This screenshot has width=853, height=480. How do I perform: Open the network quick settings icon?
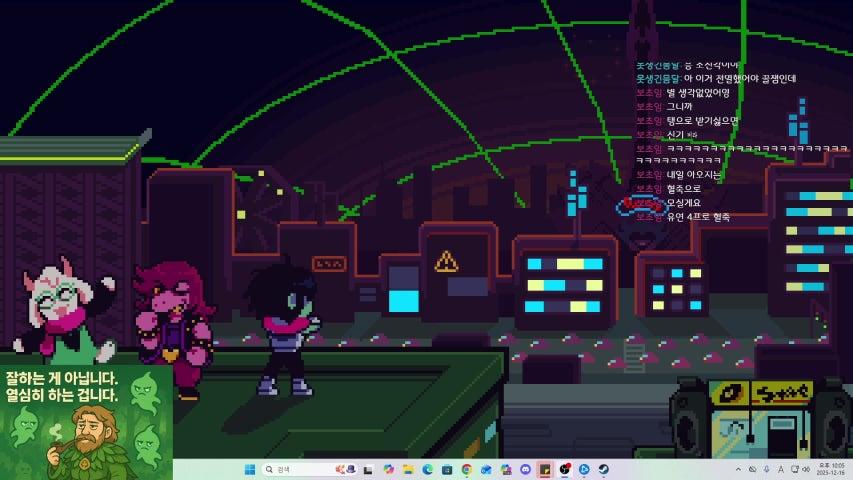point(793,469)
